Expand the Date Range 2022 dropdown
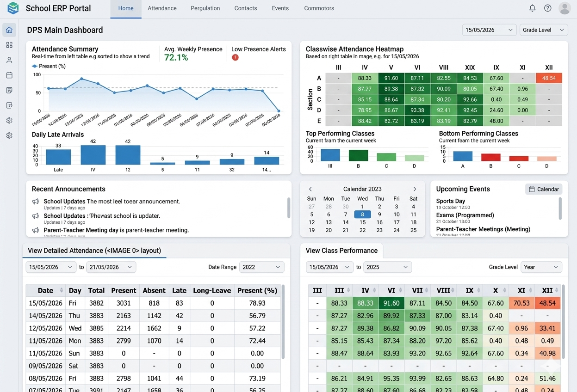Viewport: 577px width, 392px height. coord(261,267)
